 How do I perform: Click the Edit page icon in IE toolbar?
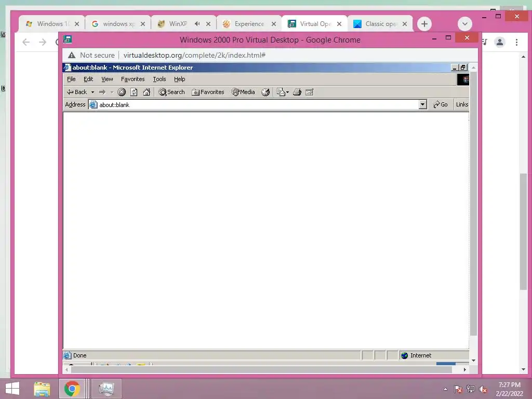coord(310,92)
